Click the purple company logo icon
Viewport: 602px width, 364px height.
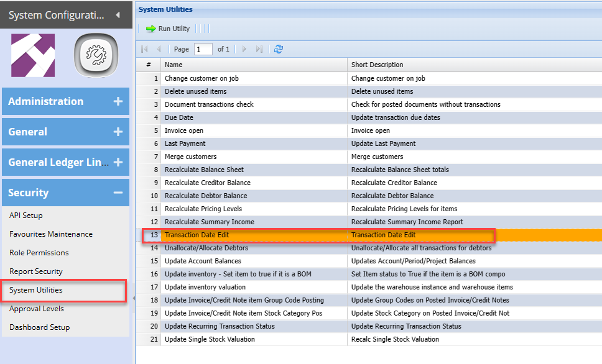pyautogui.click(x=33, y=55)
